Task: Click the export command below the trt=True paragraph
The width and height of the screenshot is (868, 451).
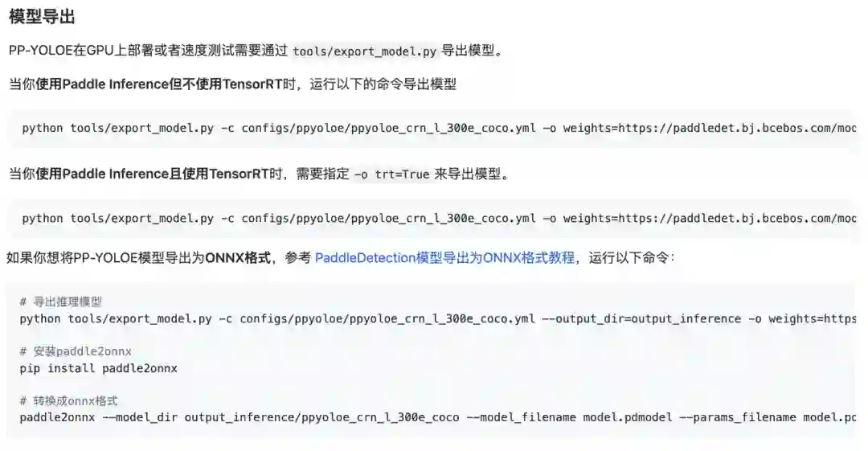Action: [439, 219]
